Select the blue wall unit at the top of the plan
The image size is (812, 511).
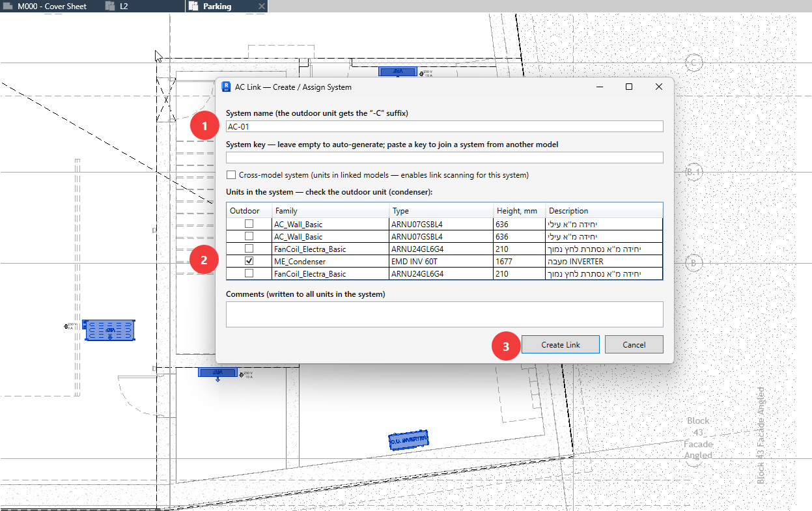coord(397,72)
